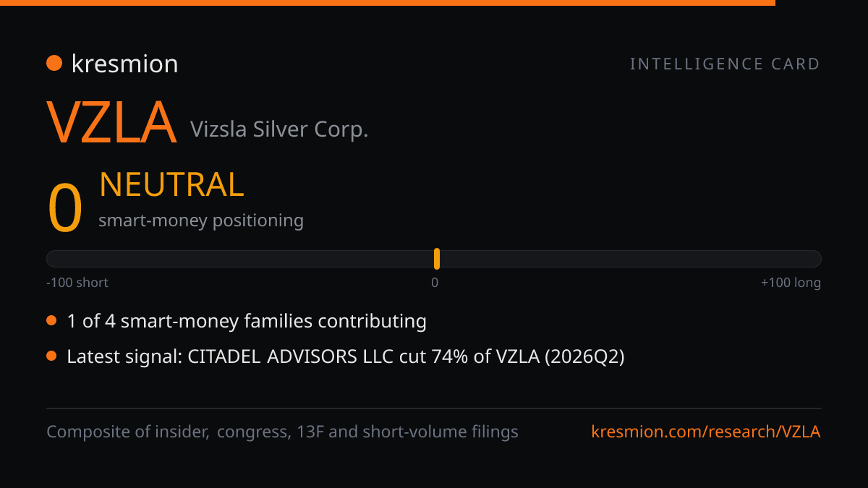The height and width of the screenshot is (488, 868).
Task: Click the -100 short scale label
Action: coord(77,283)
